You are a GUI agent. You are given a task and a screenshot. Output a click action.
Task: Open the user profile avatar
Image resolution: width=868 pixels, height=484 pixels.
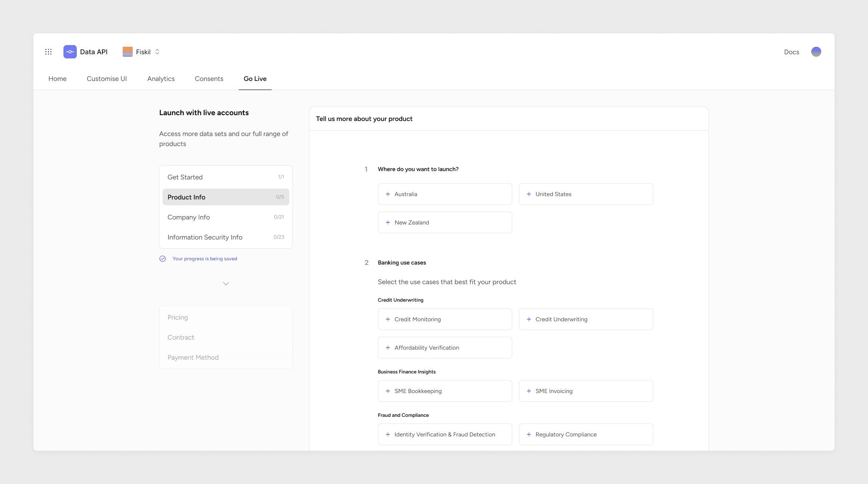(x=816, y=52)
